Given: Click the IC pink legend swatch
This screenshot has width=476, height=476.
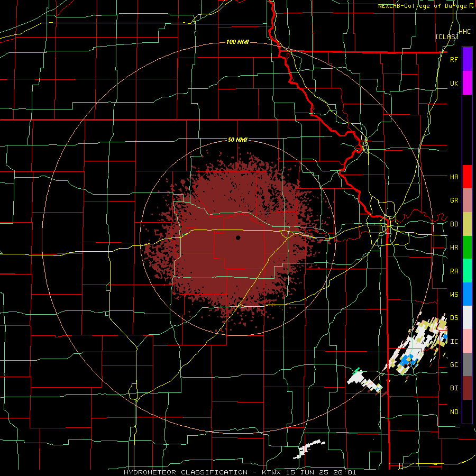Looking at the screenshot, I should coord(467,341).
